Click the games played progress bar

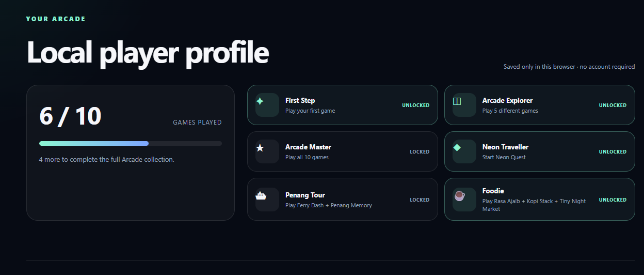click(131, 143)
